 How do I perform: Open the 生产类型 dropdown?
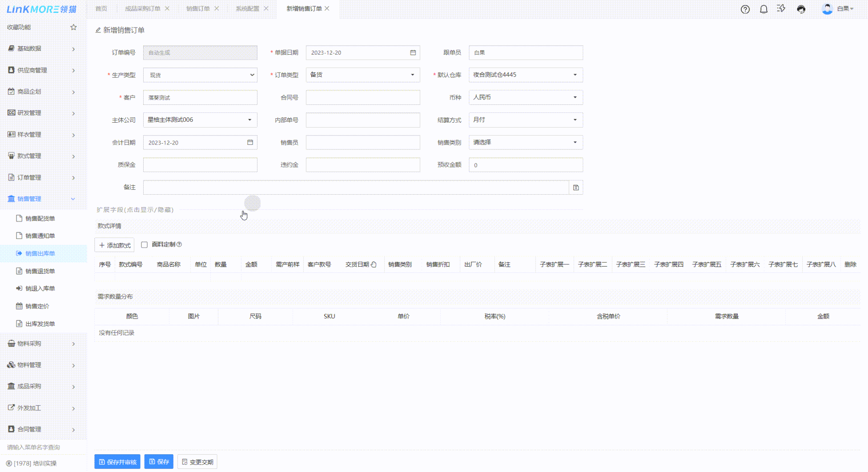click(200, 75)
